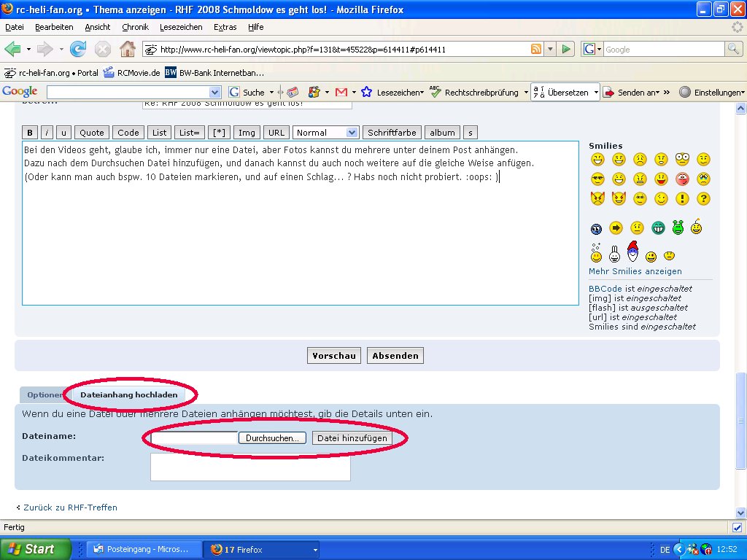Click the Windows Start button
This screenshot has height=560, width=747.
35,549
